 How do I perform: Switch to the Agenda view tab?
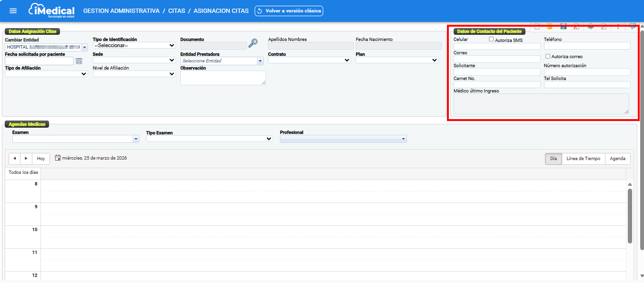pos(617,159)
